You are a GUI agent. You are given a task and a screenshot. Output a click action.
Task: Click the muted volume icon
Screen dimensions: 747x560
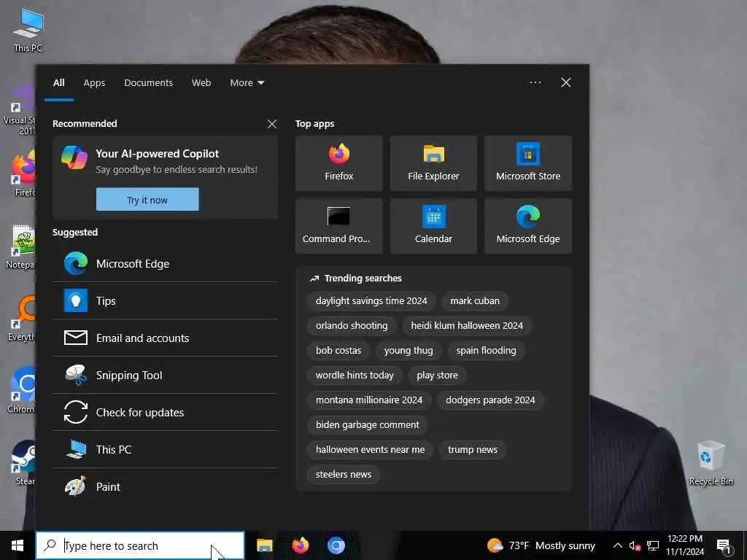(635, 545)
